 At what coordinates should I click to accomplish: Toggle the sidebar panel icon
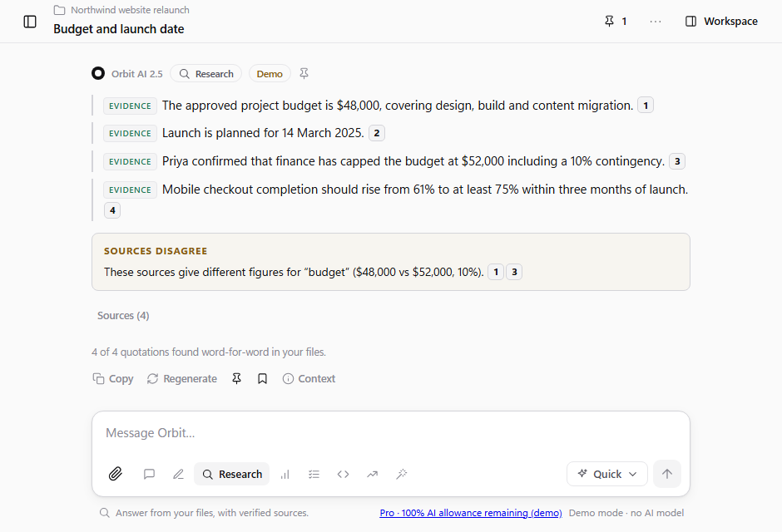pos(30,22)
